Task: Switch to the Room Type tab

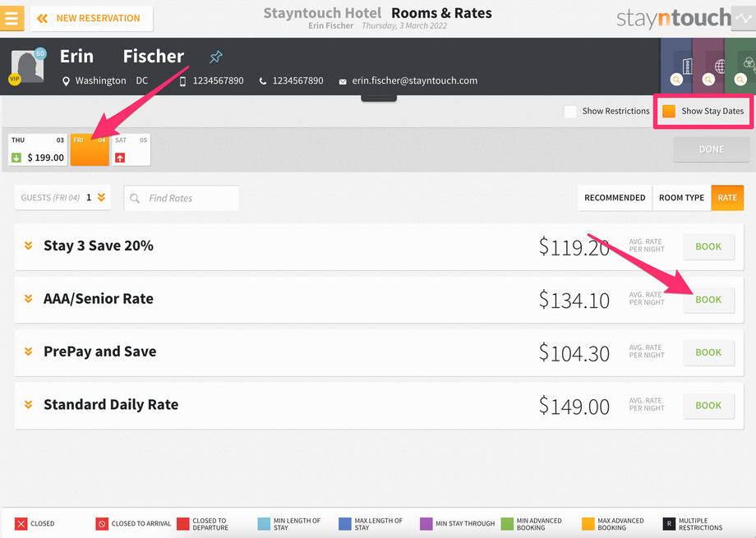Action: pyautogui.click(x=681, y=198)
